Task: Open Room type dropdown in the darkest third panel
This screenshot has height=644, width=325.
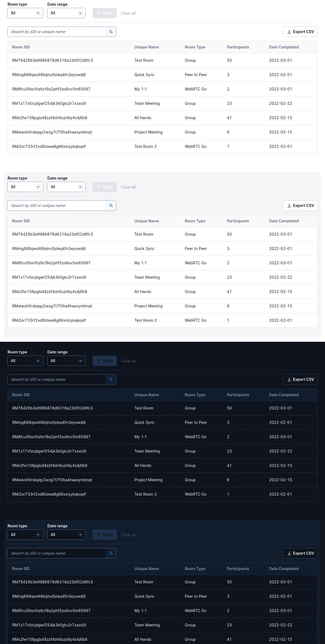Action: (x=25, y=361)
